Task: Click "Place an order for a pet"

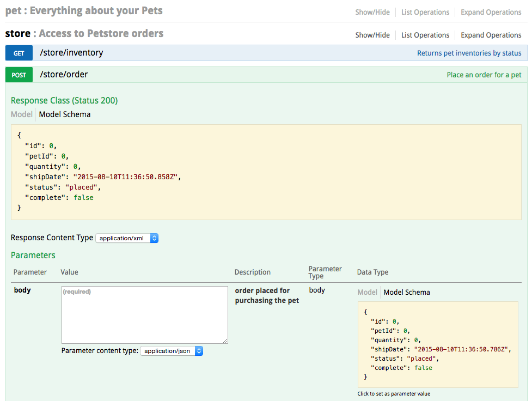Action: (x=484, y=75)
